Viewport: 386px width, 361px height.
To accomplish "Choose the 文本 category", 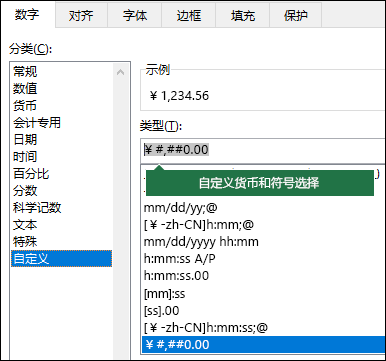I will (x=62, y=224).
